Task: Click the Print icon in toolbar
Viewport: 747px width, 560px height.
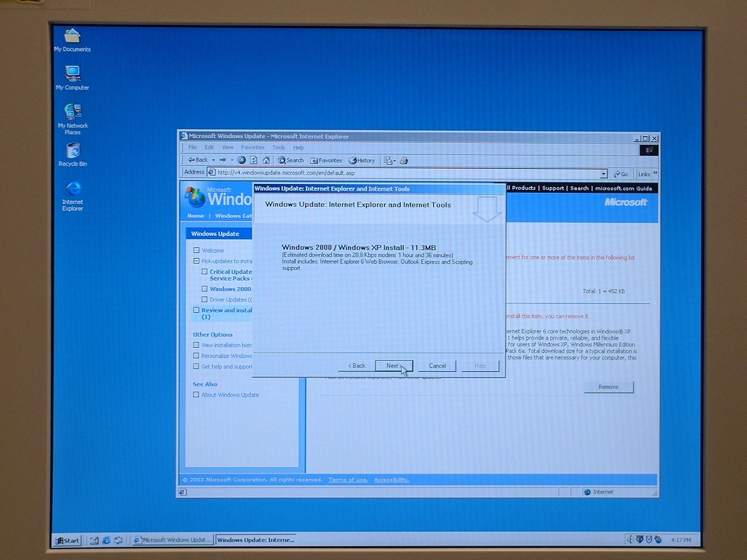Action: pyautogui.click(x=404, y=161)
